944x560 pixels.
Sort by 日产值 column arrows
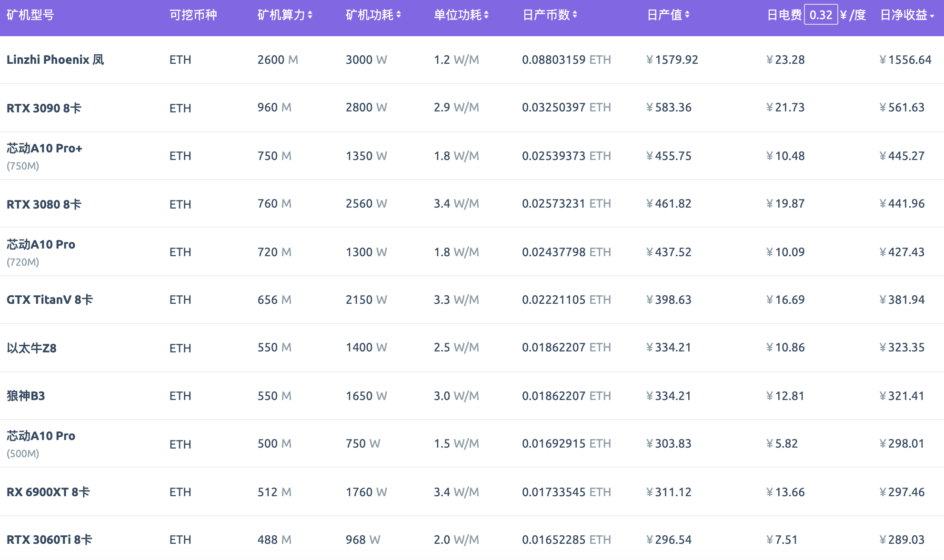(x=687, y=15)
